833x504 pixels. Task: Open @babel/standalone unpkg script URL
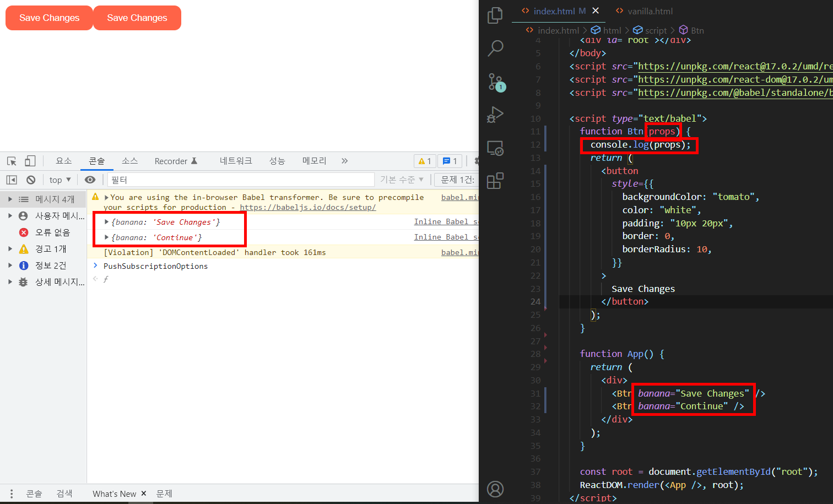coord(735,93)
